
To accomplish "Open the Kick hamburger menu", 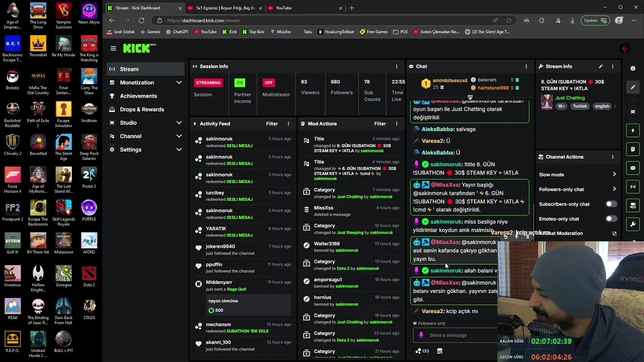I will 113,48.
